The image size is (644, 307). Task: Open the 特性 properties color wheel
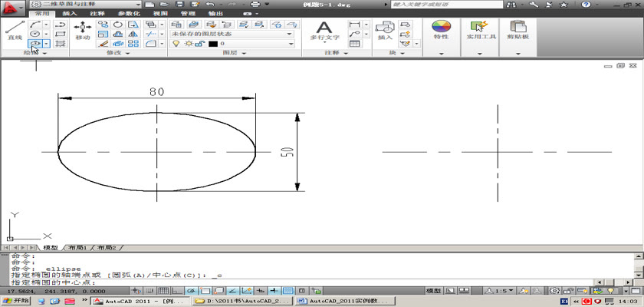pos(441,30)
